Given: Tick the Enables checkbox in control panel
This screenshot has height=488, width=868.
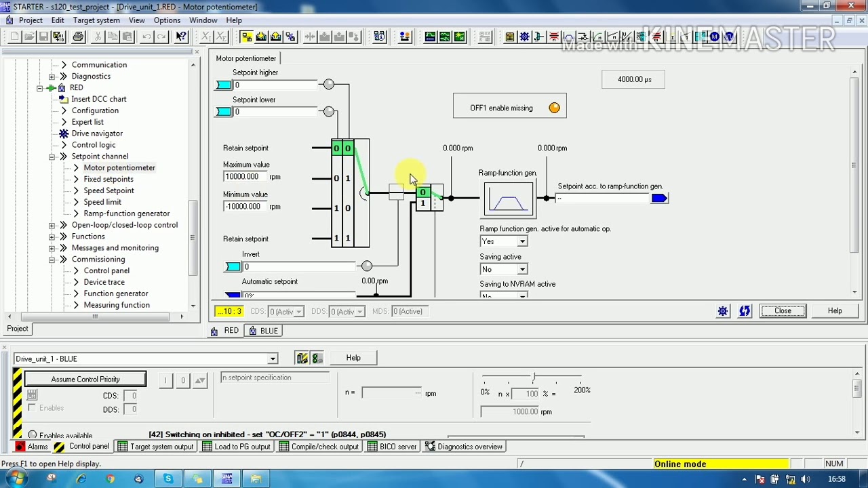Looking at the screenshot, I should click(x=32, y=408).
